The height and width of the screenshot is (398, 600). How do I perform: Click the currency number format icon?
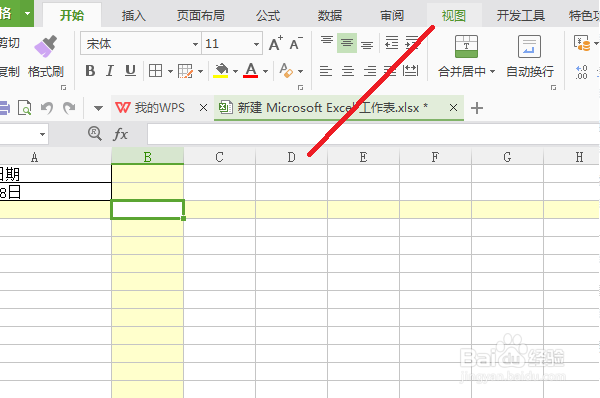[x=582, y=43]
